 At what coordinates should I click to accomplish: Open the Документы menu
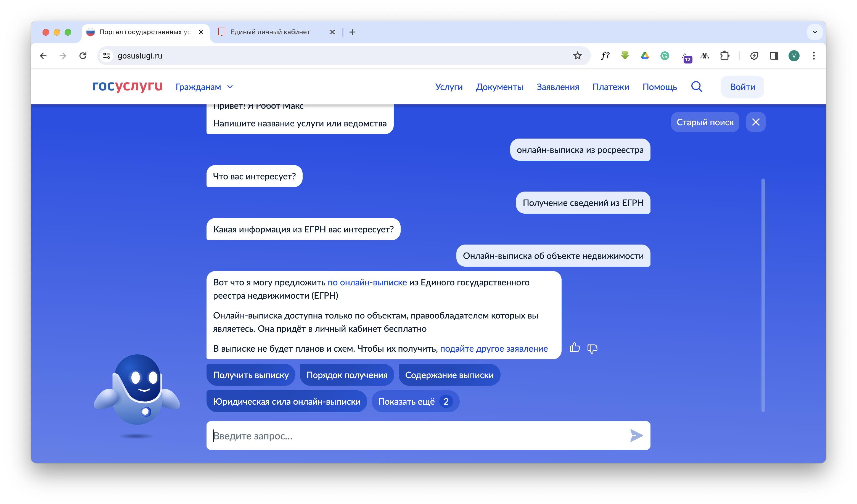[499, 87]
